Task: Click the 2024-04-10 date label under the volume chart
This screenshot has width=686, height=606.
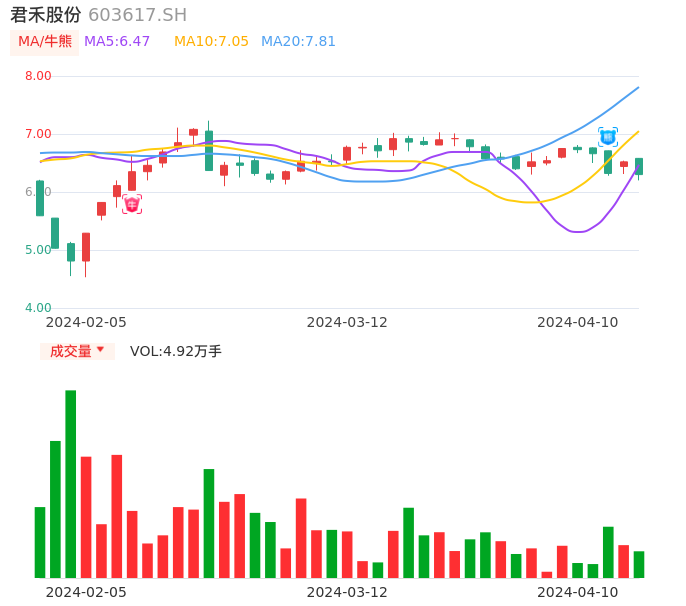Action: (x=578, y=592)
